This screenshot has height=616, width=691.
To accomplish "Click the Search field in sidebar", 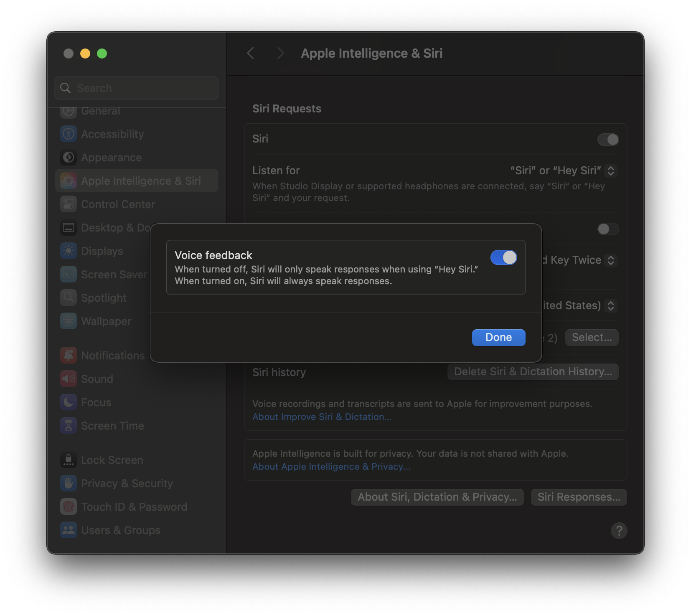I will [137, 88].
